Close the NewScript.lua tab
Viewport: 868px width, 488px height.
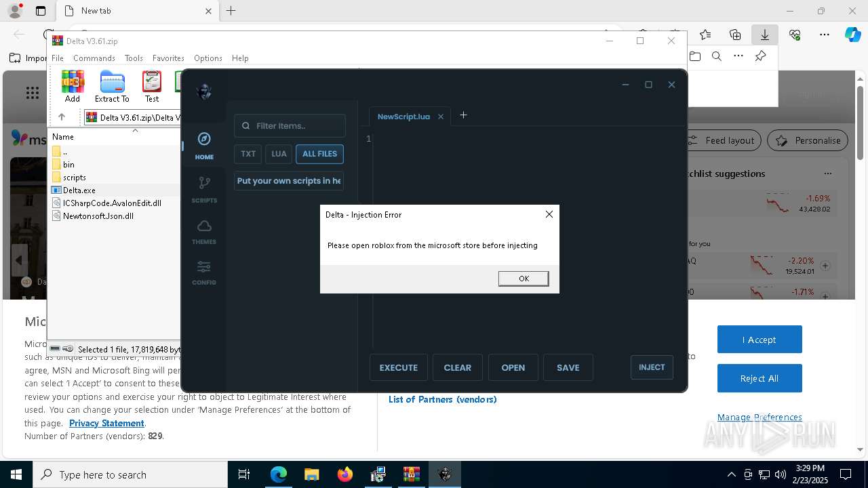(x=441, y=117)
